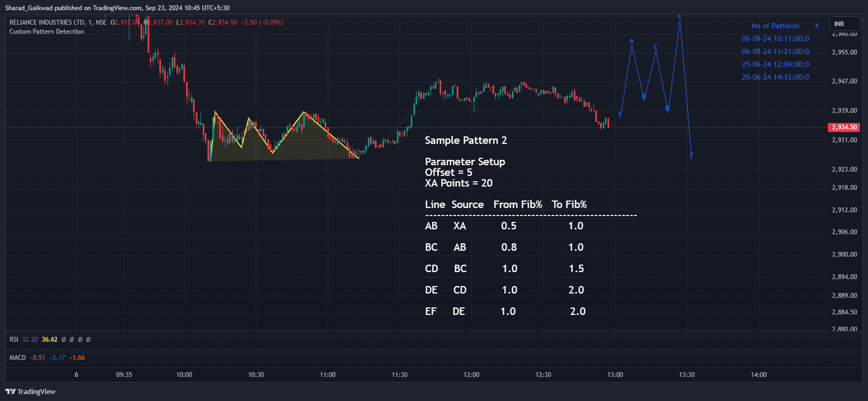Click the 'DE' row line label
The width and height of the screenshot is (868, 401).
(431, 290)
